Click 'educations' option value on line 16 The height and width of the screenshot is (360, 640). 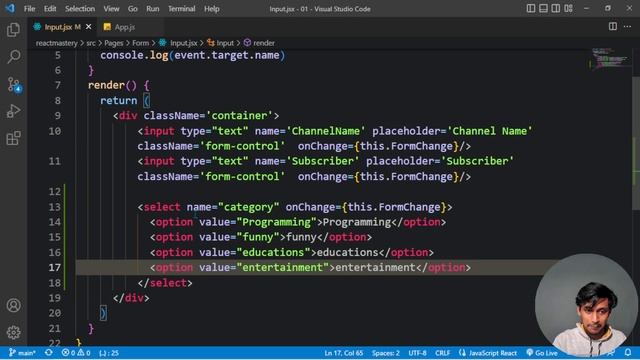273,252
